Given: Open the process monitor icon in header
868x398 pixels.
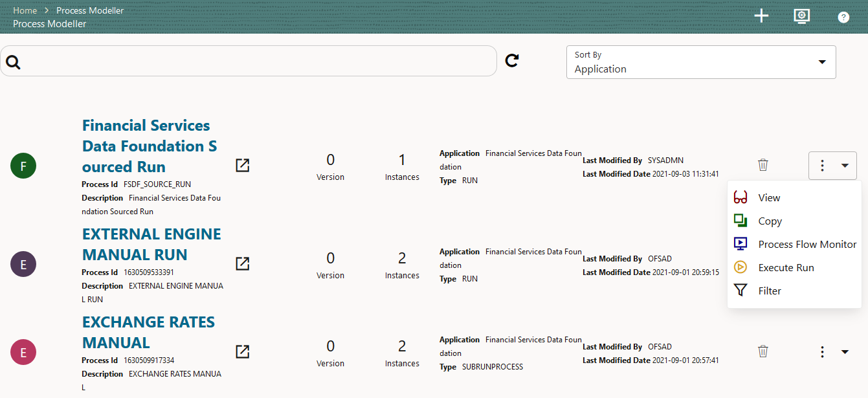Looking at the screenshot, I should (802, 16).
